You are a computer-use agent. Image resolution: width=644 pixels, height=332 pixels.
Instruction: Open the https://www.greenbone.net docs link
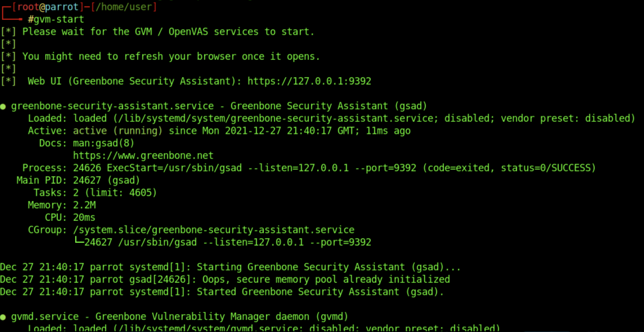coord(144,156)
